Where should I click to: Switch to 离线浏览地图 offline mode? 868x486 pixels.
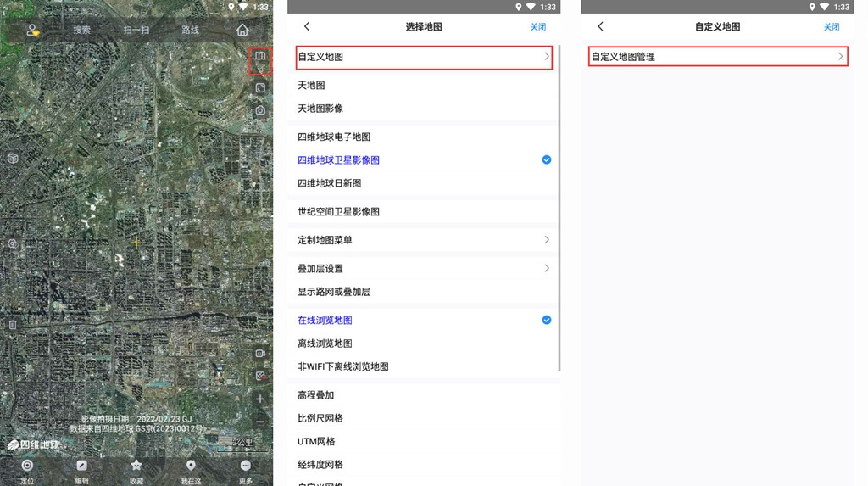(x=325, y=344)
